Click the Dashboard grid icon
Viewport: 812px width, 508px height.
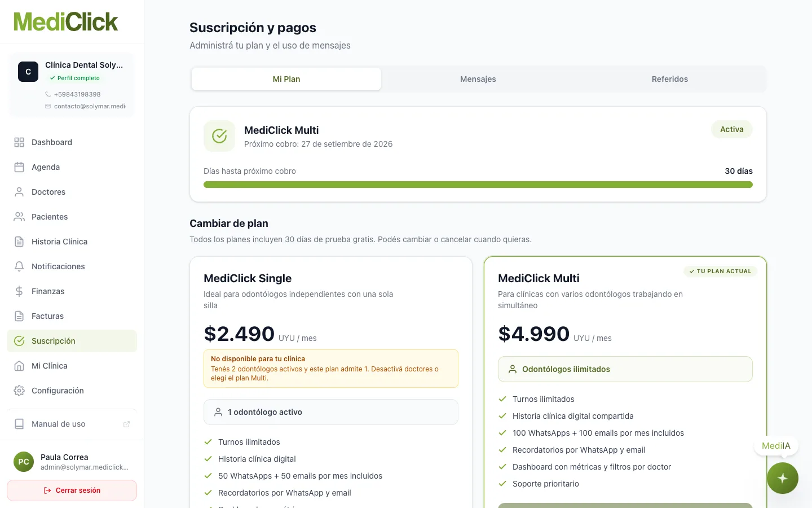point(19,142)
